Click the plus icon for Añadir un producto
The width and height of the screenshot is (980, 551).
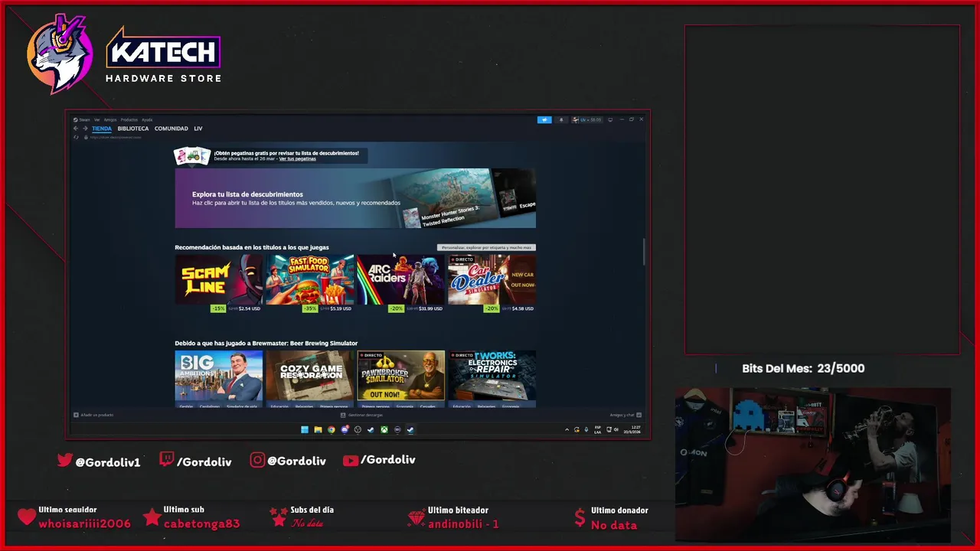76,415
